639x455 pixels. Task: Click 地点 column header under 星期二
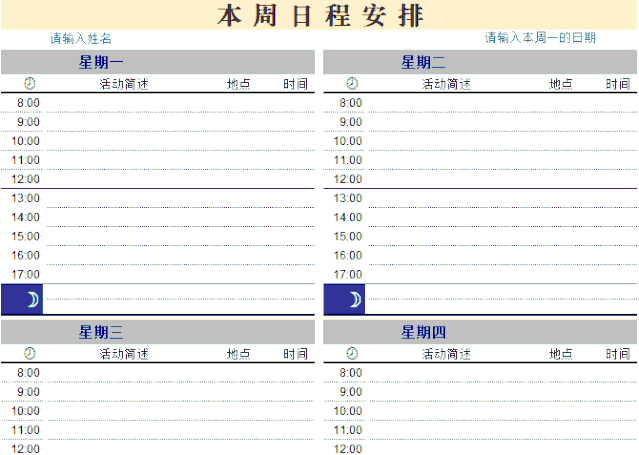[561, 84]
